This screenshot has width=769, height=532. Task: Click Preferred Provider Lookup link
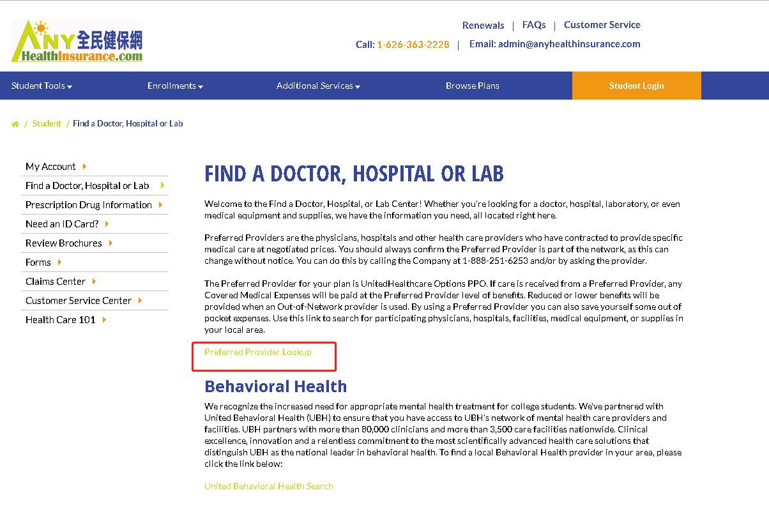point(258,352)
